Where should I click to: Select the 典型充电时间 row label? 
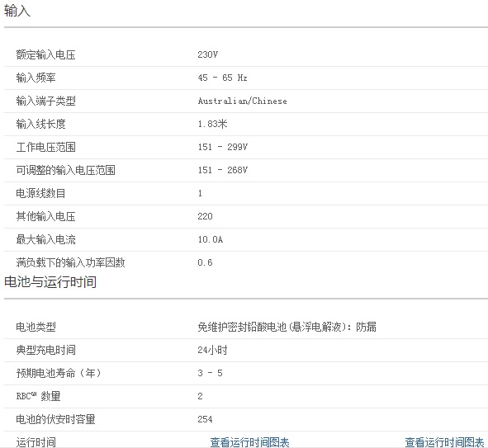click(45, 350)
